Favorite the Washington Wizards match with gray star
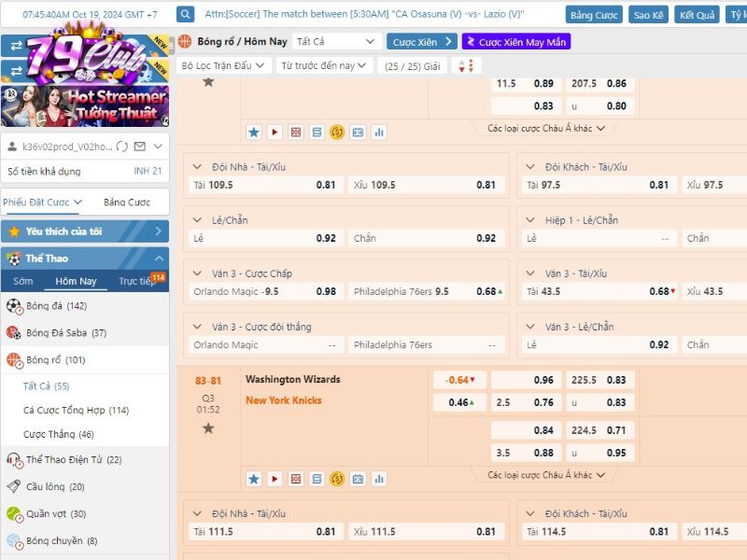Viewport: 747px width, 560px height. (208, 427)
